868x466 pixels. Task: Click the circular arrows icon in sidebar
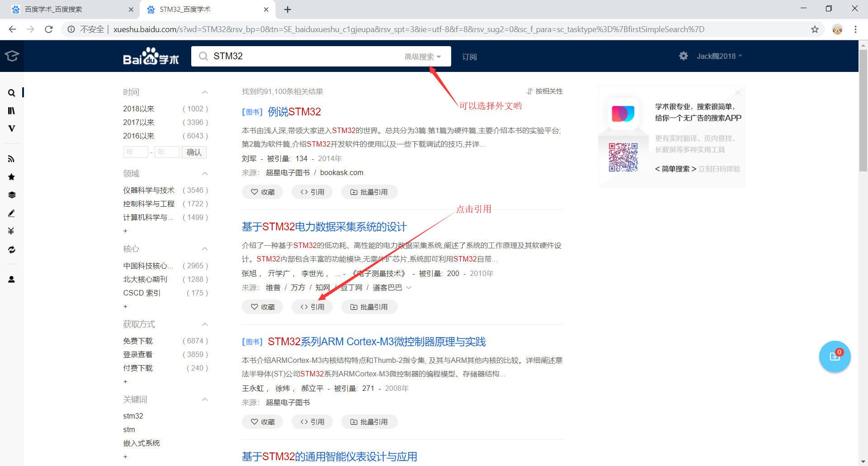click(12, 250)
